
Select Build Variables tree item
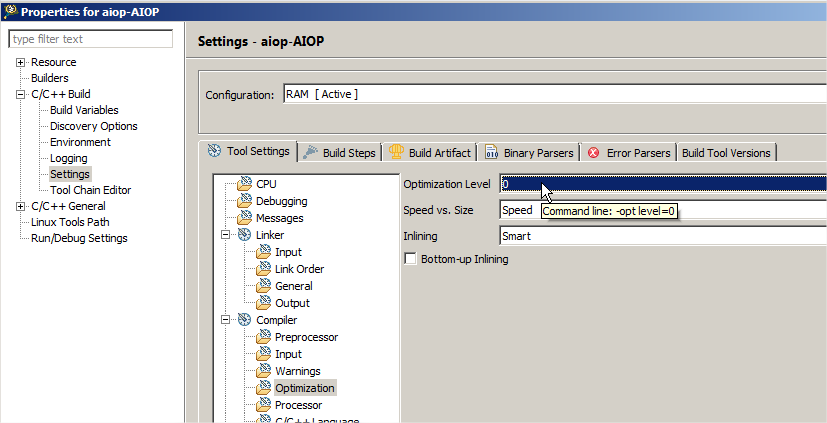click(84, 110)
